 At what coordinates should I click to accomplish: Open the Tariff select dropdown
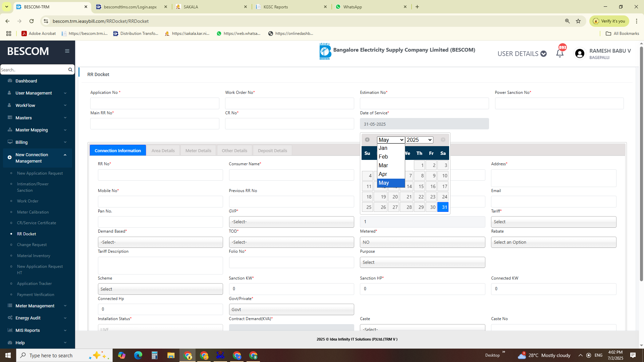[554, 222]
